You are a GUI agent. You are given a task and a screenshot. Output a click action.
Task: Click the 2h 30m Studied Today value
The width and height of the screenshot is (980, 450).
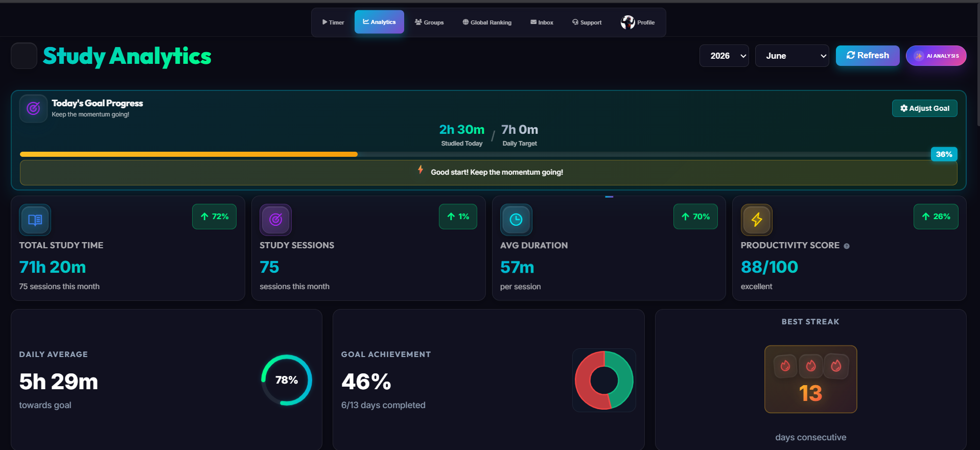(x=462, y=130)
